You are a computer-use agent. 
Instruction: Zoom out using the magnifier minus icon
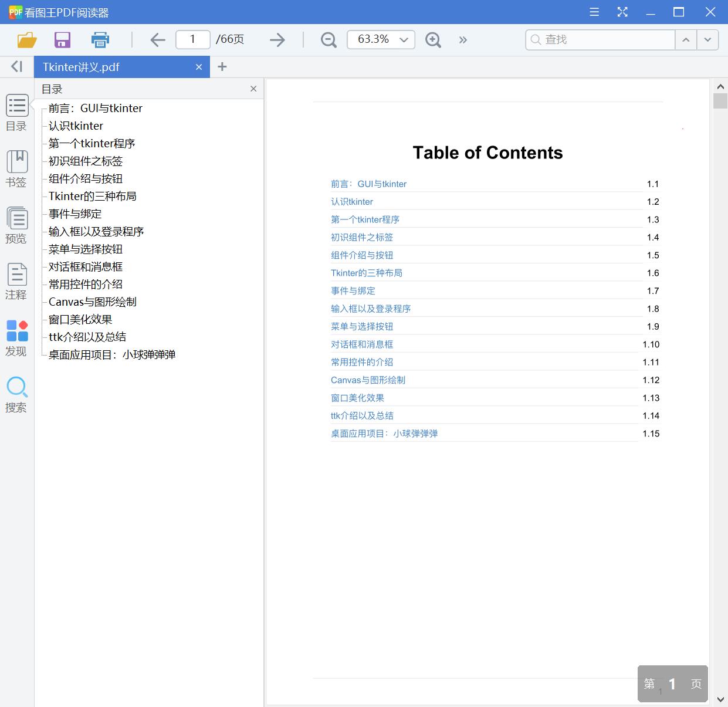click(x=328, y=39)
